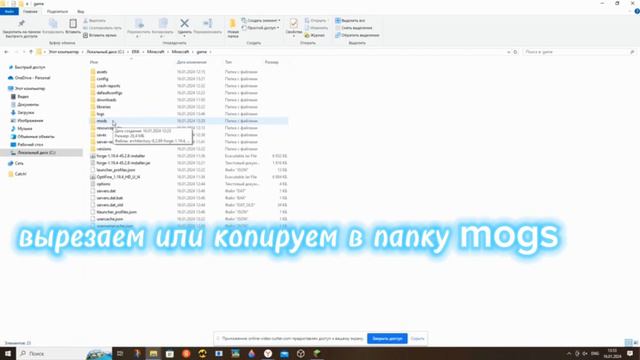Switch to Home (Главная) ribbon tab

click(30, 11)
